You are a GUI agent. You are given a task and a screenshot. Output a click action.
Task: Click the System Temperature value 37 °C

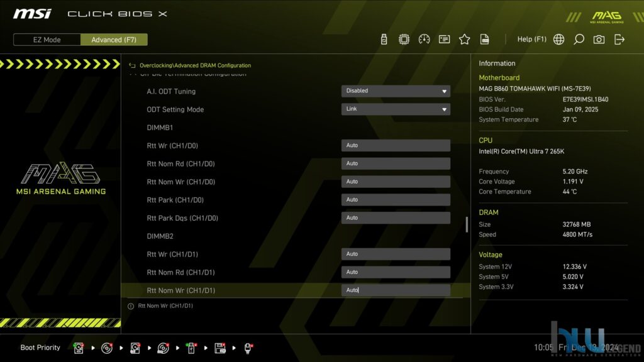tap(570, 119)
